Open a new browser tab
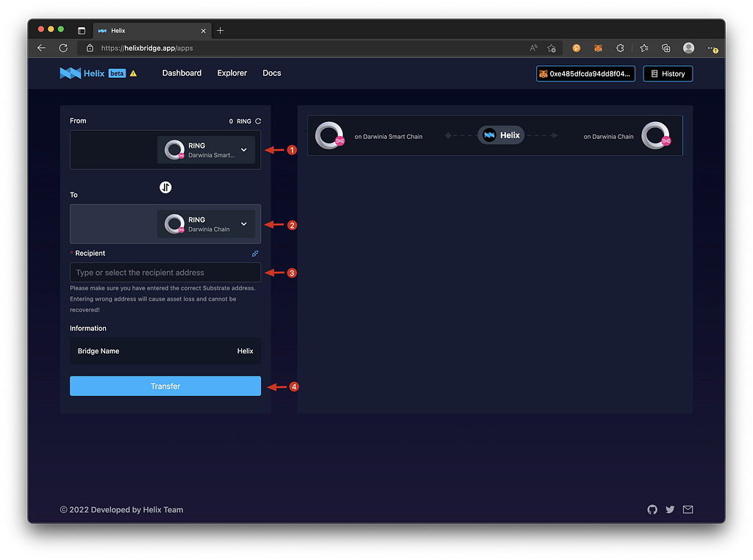753x560 pixels. point(221,31)
